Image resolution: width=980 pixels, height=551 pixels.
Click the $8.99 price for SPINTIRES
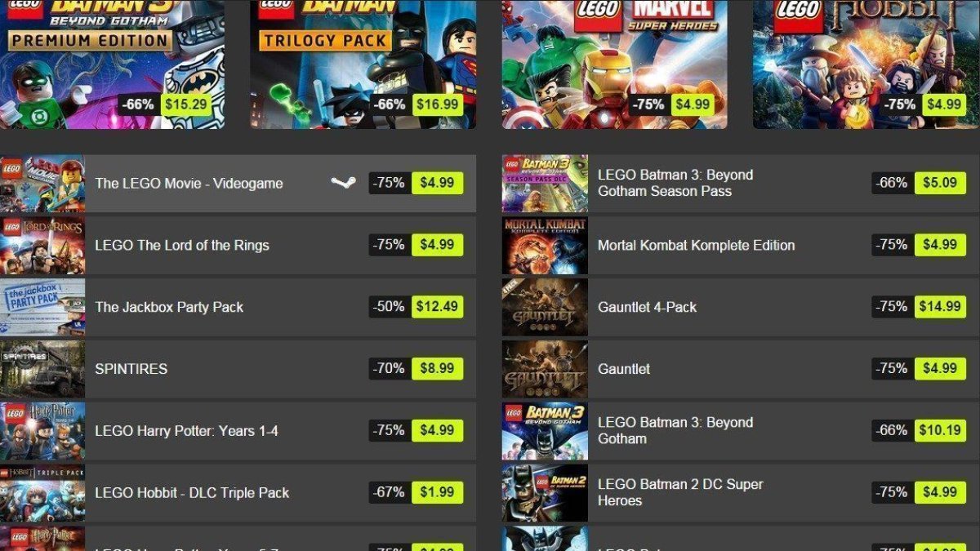point(438,369)
